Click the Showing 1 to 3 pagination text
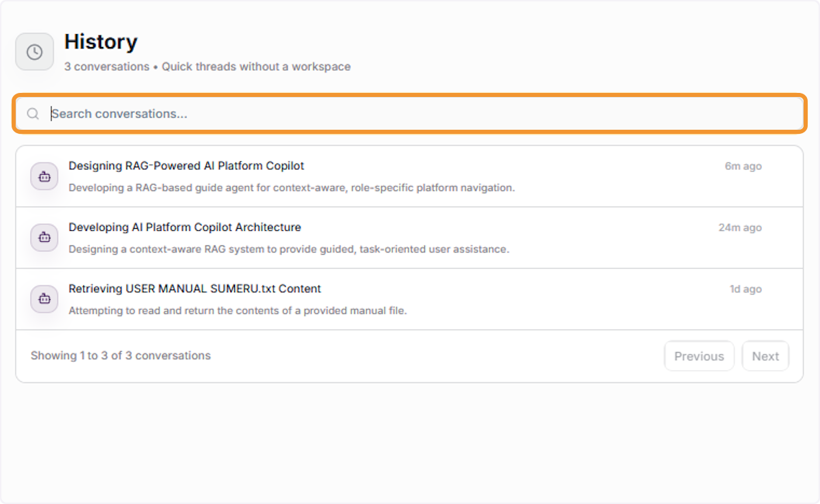The height and width of the screenshot is (504, 820). click(120, 356)
